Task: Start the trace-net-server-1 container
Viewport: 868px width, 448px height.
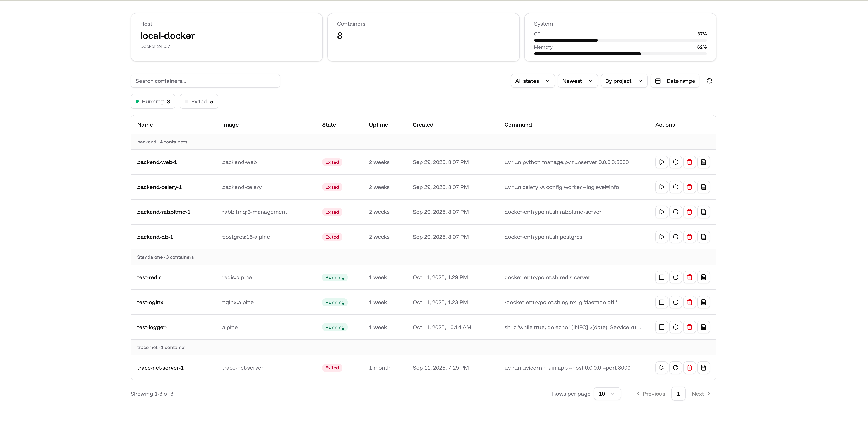Action: 661,367
